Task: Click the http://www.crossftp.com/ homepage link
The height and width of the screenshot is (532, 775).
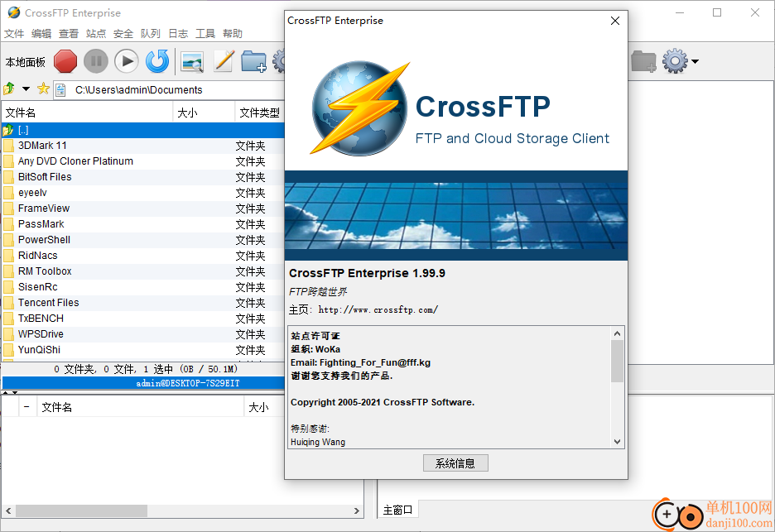Action: click(x=378, y=309)
